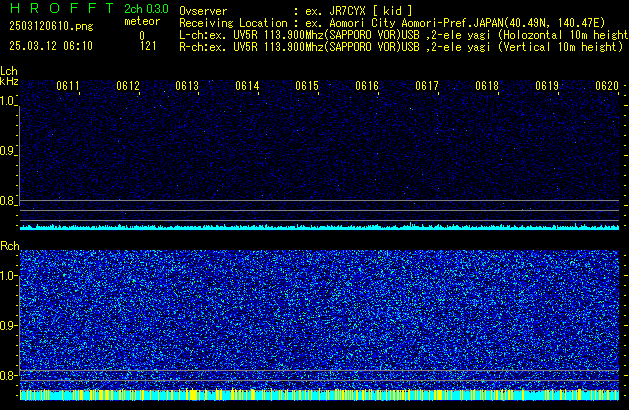The height and width of the screenshot is (410, 629).
Task: Click the Lch cyan signal level strip
Action: tap(319, 227)
